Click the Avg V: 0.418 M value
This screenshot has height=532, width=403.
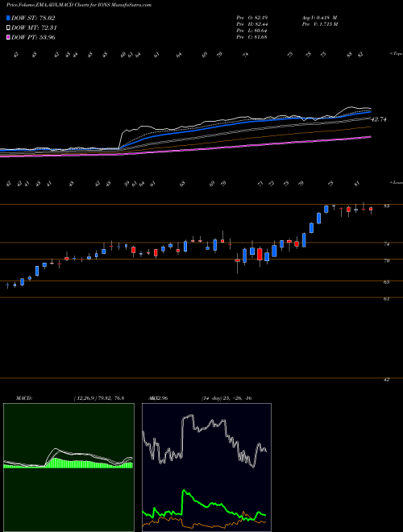(319, 18)
